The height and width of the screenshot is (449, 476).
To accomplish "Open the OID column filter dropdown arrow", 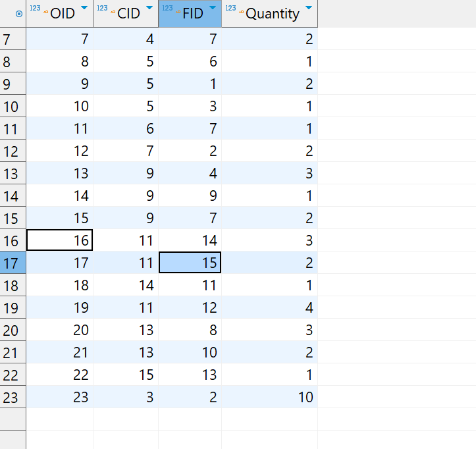I will [x=84, y=9].
